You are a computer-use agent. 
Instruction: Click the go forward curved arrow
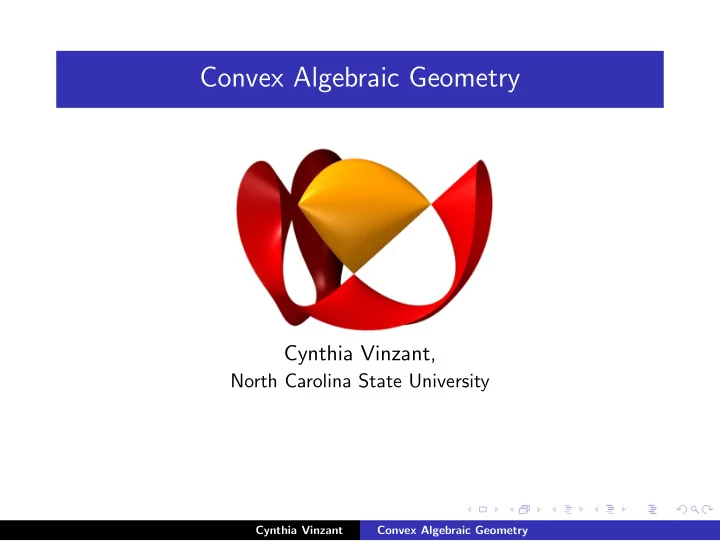(708, 509)
